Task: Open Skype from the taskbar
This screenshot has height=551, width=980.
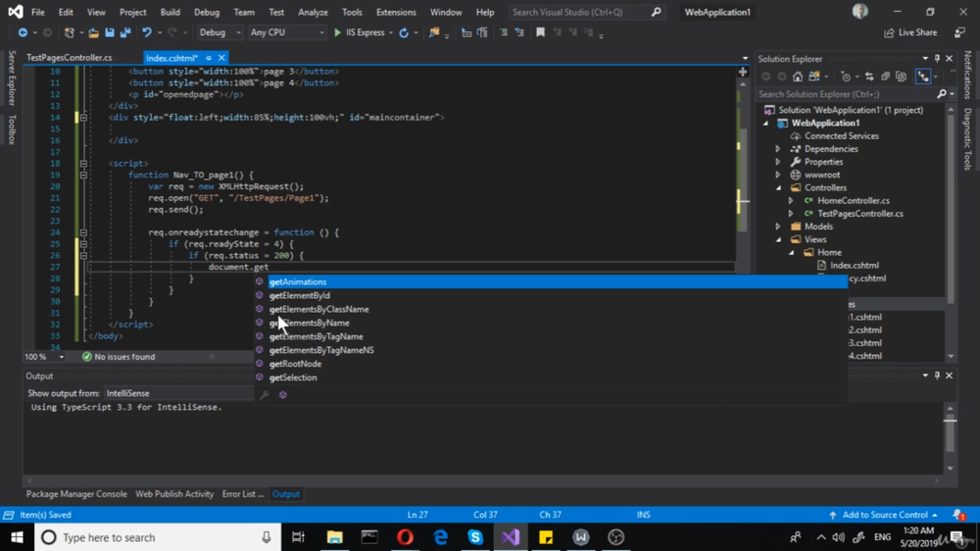Action: point(475,537)
